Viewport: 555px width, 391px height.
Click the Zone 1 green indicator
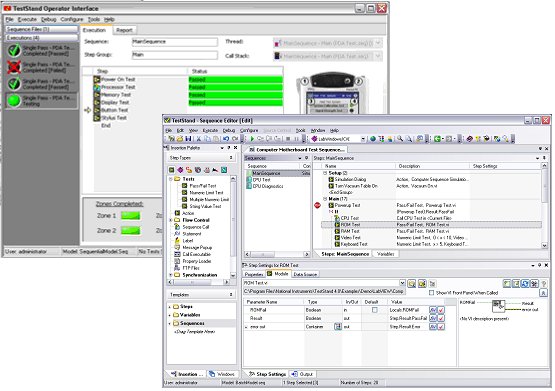click(x=130, y=215)
